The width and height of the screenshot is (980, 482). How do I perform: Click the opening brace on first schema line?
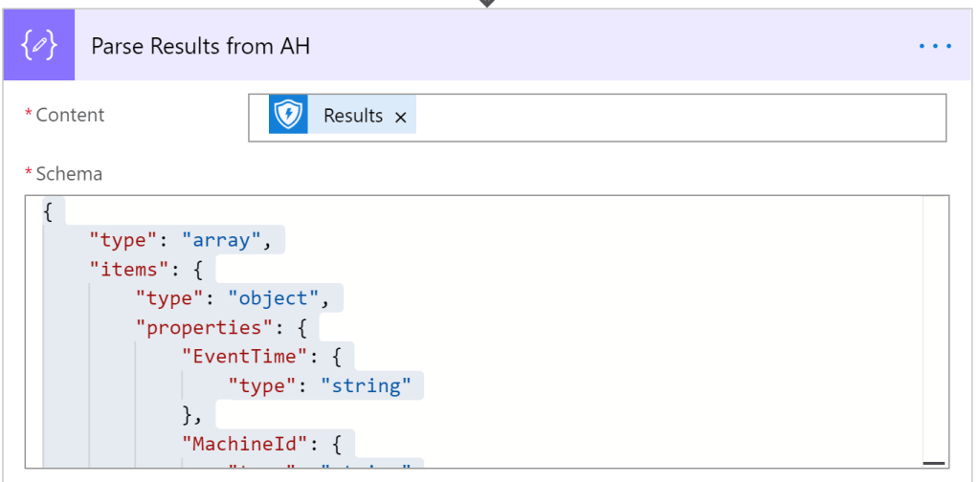pyautogui.click(x=48, y=211)
